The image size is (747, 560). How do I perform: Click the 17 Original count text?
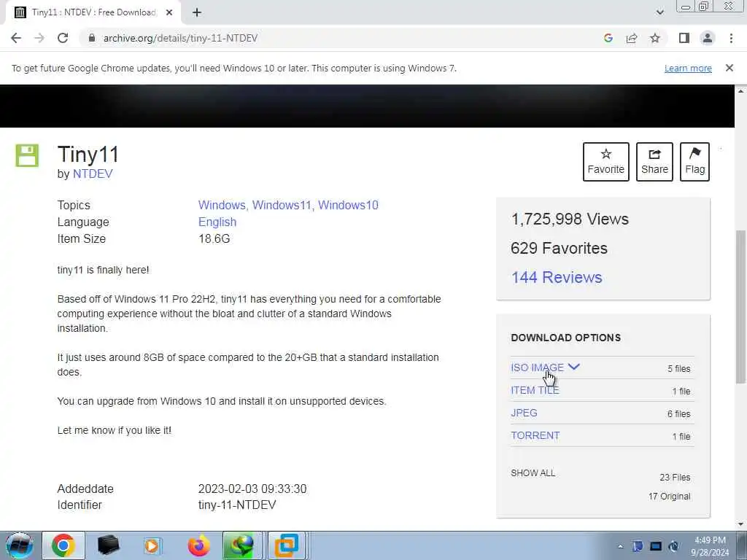click(669, 496)
